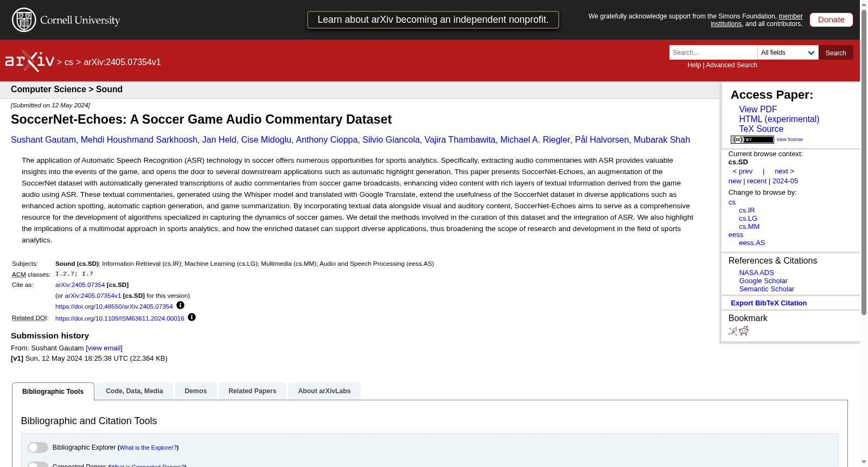
Task: Focus the Search input field
Action: [x=713, y=53]
